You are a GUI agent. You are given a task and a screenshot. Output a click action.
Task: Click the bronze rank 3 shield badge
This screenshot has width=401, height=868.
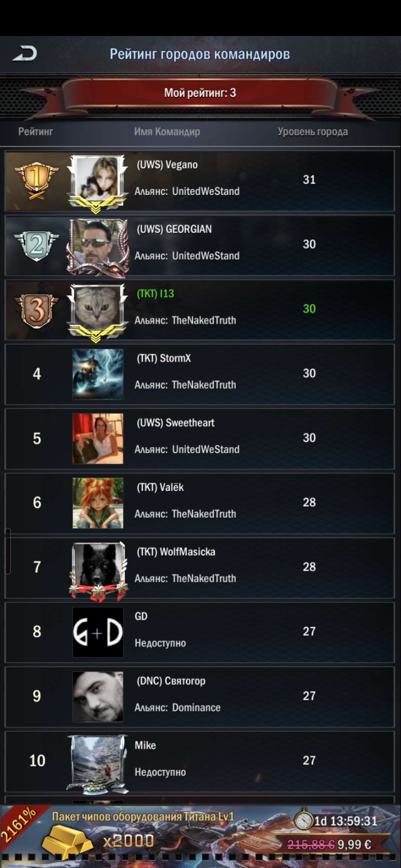tap(36, 310)
